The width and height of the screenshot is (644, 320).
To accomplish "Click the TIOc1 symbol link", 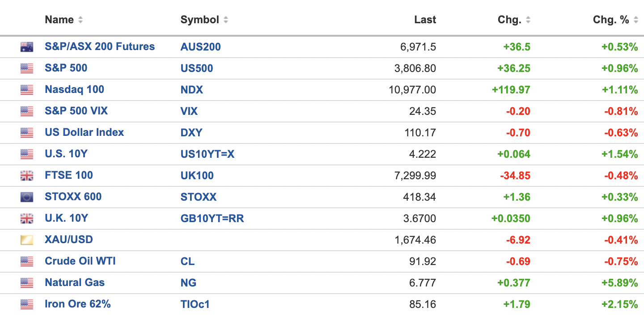I will pos(195,304).
